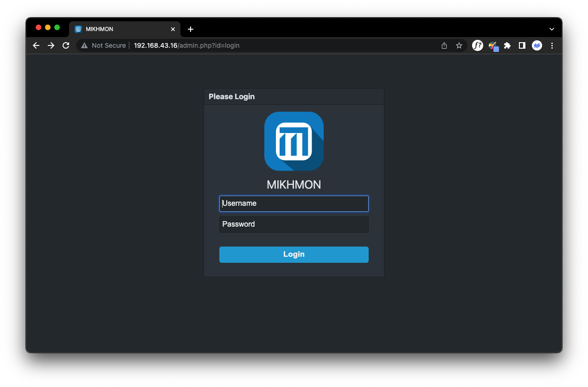This screenshot has width=588, height=387.
Task: Bookmark this page with the star icon
Action: [459, 45]
